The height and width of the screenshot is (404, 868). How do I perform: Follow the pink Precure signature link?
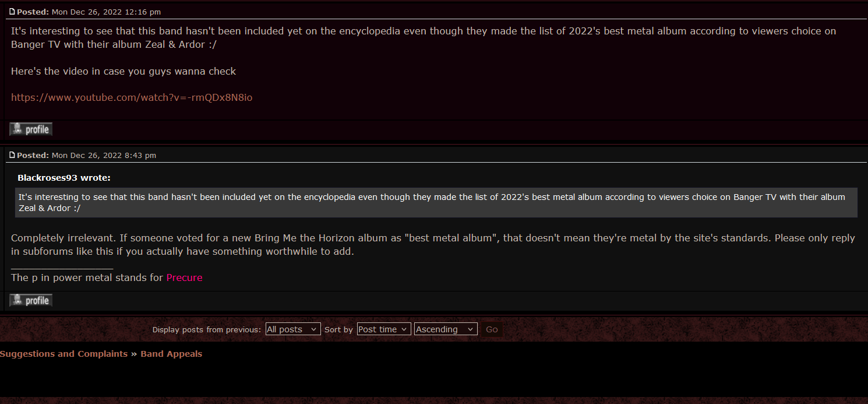pyautogui.click(x=185, y=277)
